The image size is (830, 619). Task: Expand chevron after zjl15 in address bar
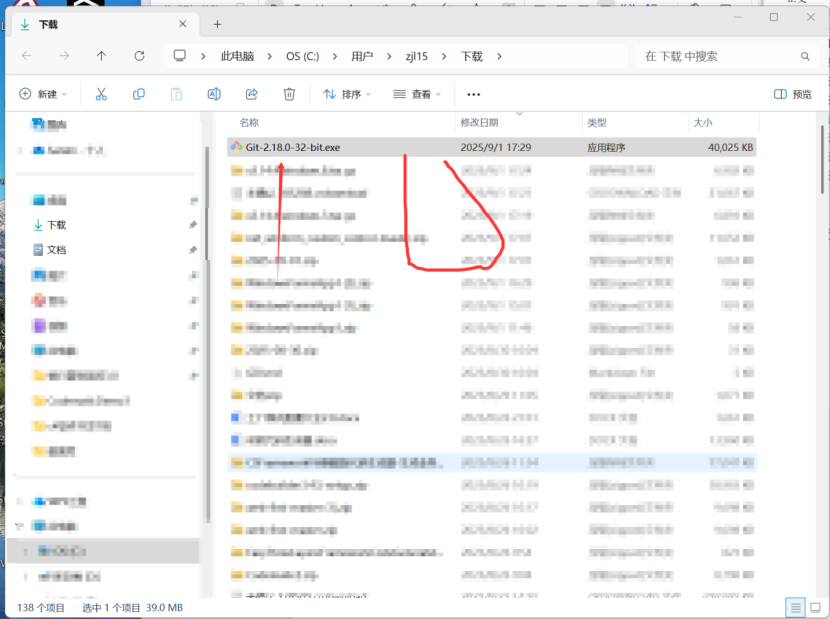444,56
